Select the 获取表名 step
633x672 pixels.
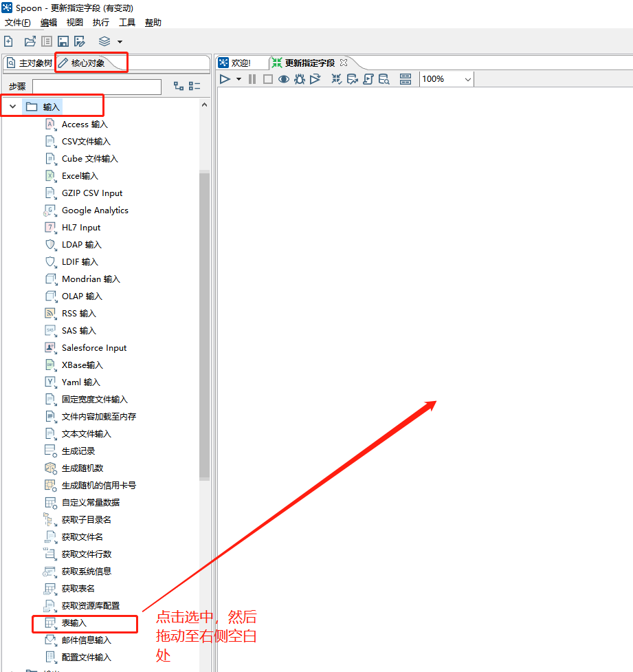[x=69, y=588]
